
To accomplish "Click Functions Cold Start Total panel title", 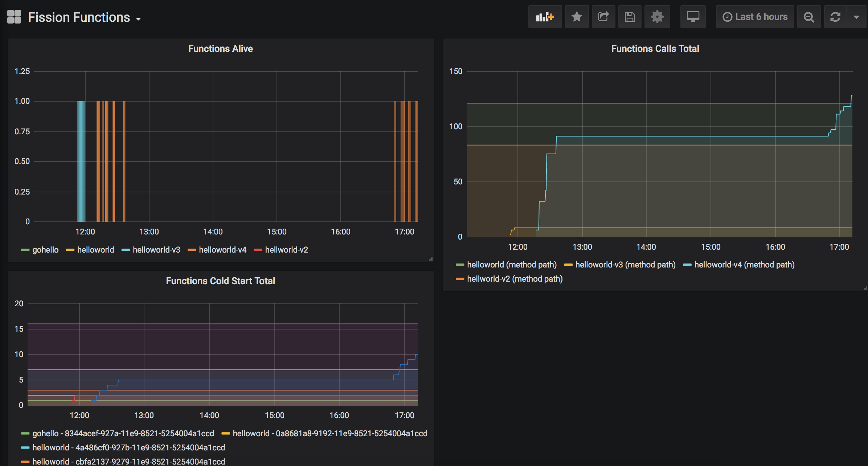I will tap(220, 281).
